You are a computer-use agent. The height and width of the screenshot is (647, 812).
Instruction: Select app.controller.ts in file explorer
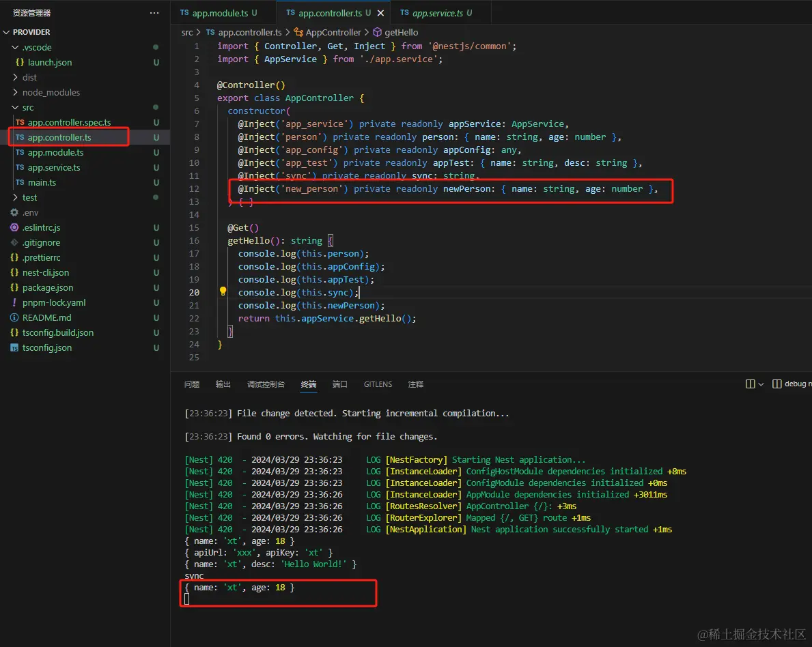[59, 137]
